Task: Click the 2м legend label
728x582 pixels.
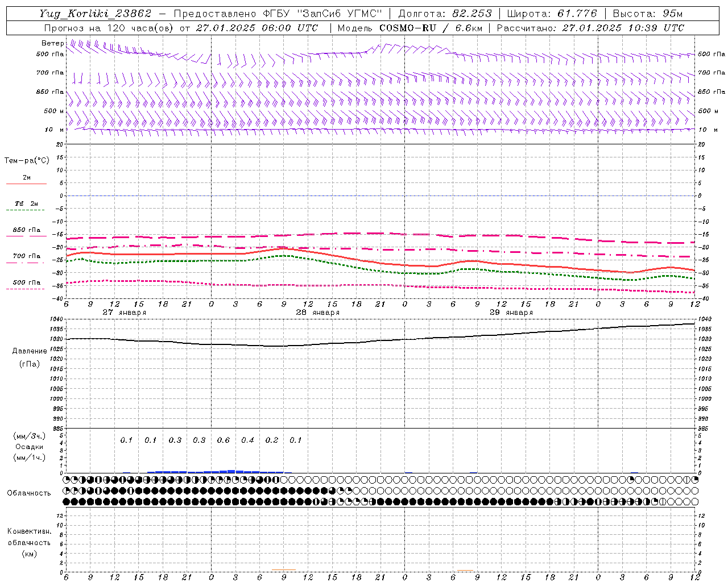Action: click(x=27, y=177)
